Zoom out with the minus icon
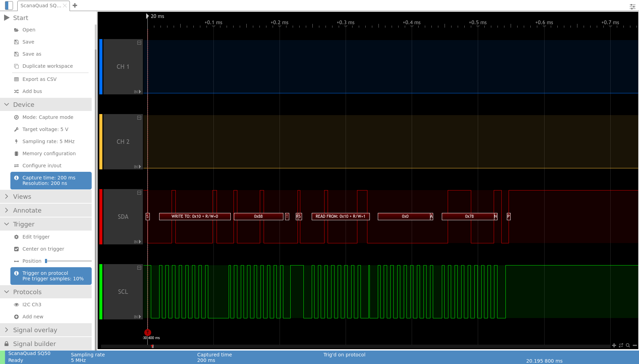Viewport: 639px width, 364px height. [635, 345]
